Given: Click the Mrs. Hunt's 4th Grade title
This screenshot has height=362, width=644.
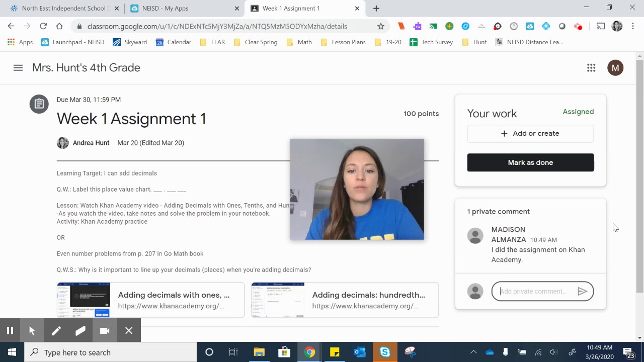Looking at the screenshot, I should click(86, 68).
